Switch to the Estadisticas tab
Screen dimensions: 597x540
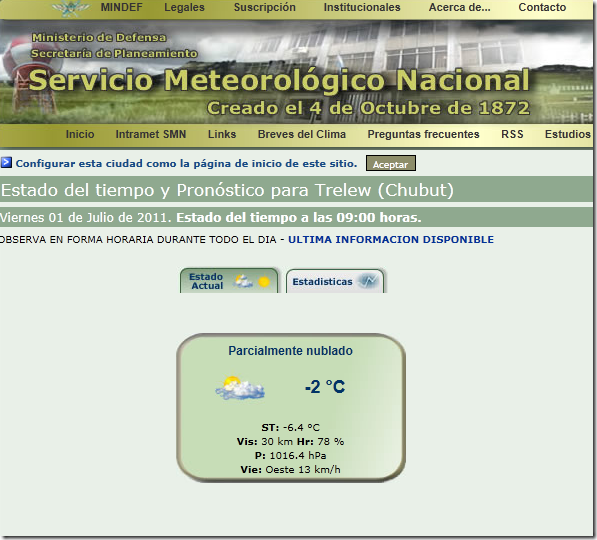[335, 281]
